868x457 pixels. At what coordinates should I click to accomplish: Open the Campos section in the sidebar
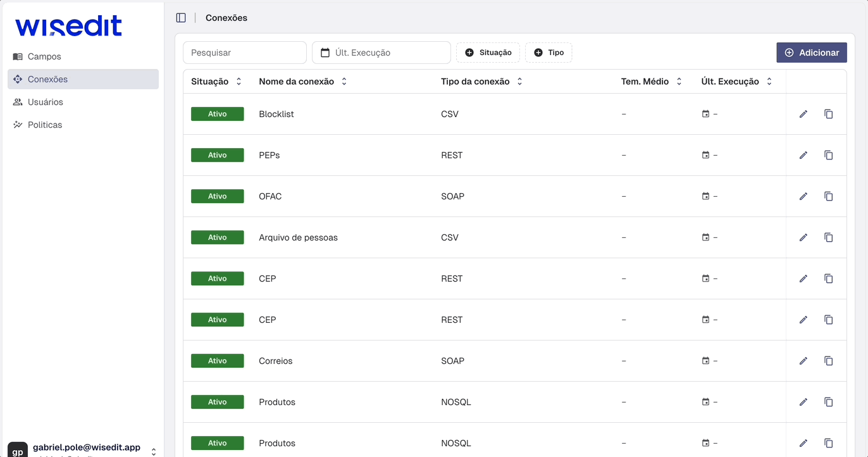[44, 56]
